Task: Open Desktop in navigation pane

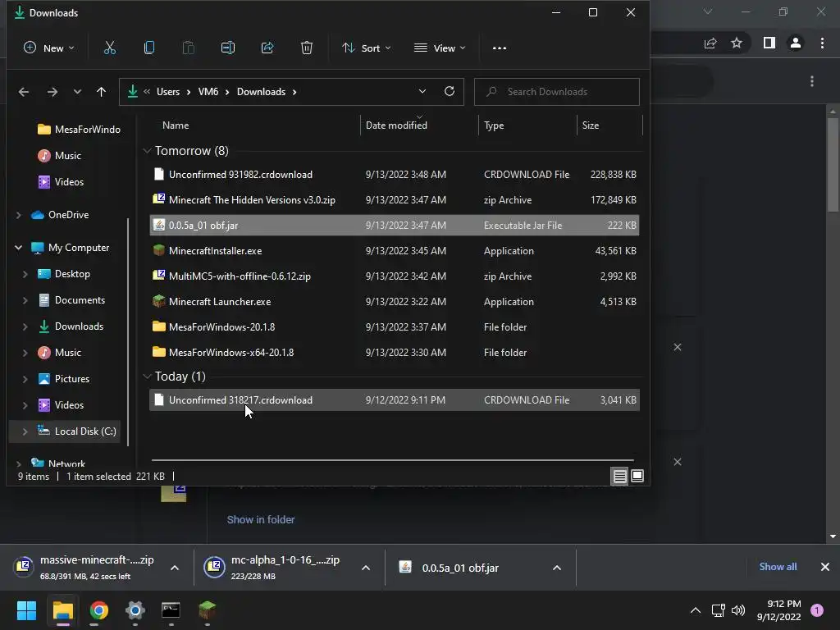Action: click(72, 274)
